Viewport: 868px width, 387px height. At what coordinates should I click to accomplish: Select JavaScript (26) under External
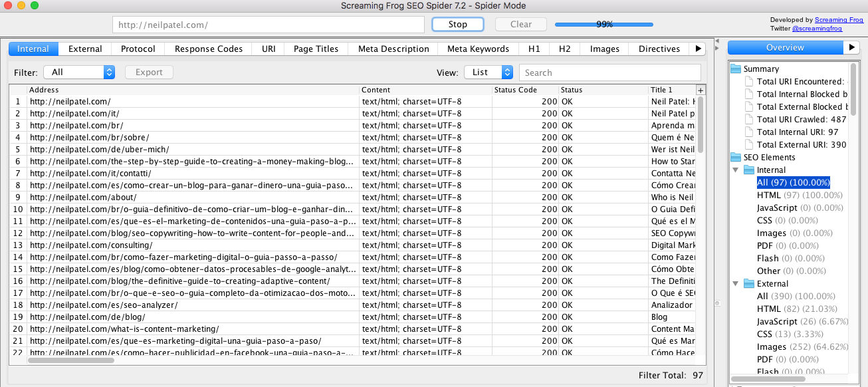(803, 322)
